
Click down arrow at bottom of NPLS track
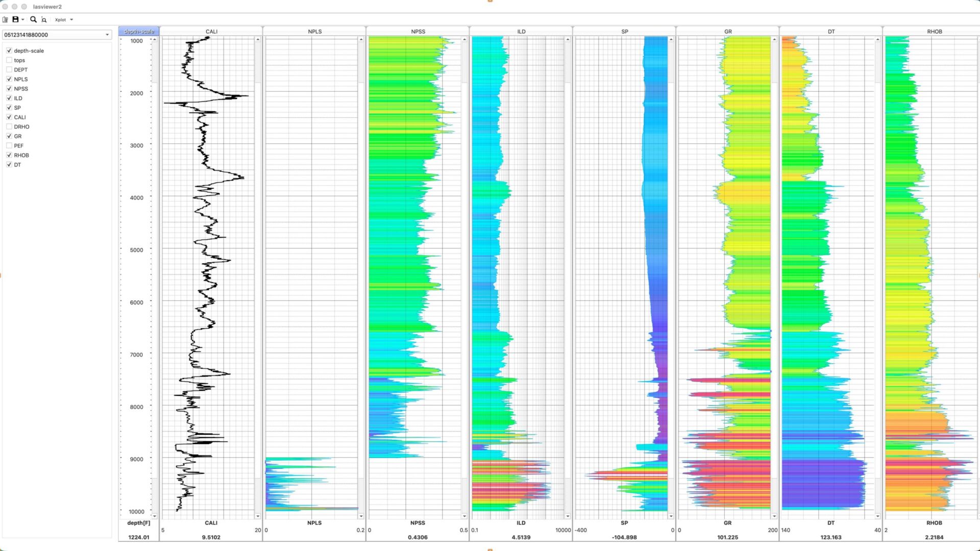(361, 516)
